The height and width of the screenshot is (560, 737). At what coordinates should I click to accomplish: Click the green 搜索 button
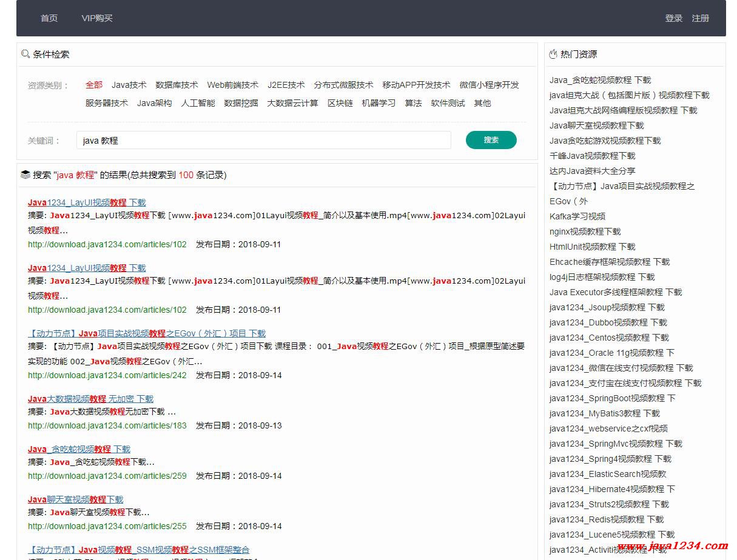point(491,140)
